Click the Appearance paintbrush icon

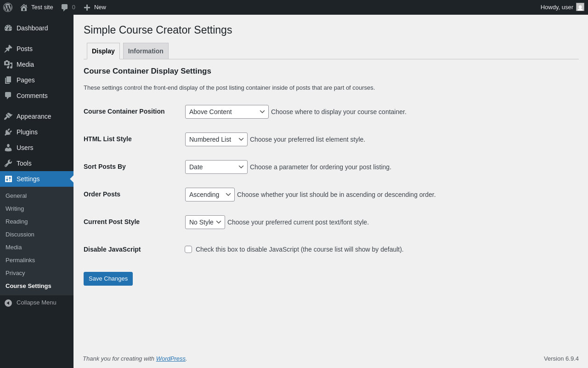coord(8,116)
